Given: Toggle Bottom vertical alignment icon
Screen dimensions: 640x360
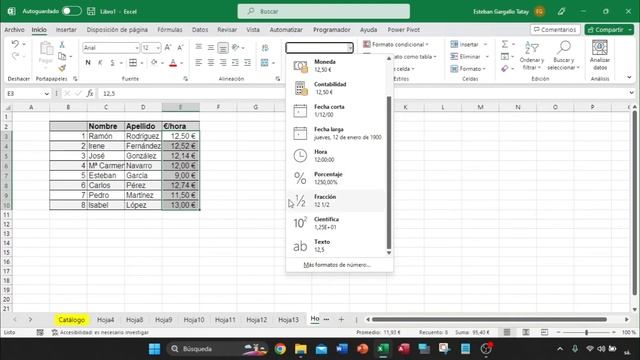Looking at the screenshot, I should click(223, 48).
